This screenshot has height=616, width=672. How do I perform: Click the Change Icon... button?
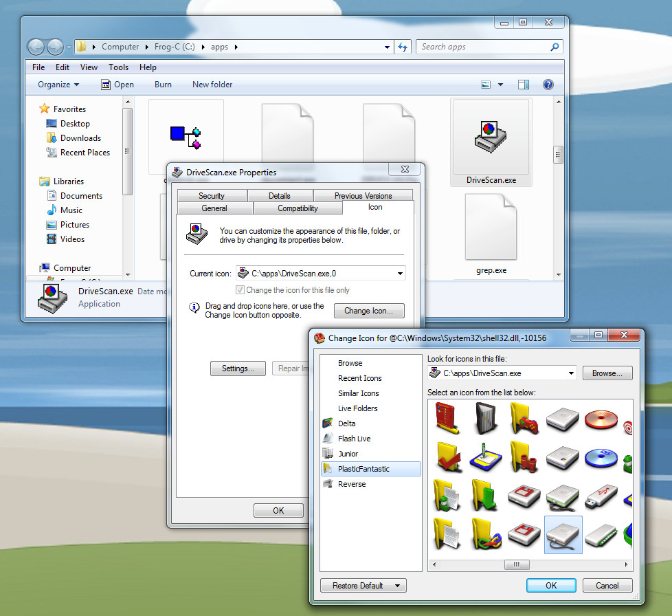[368, 311]
